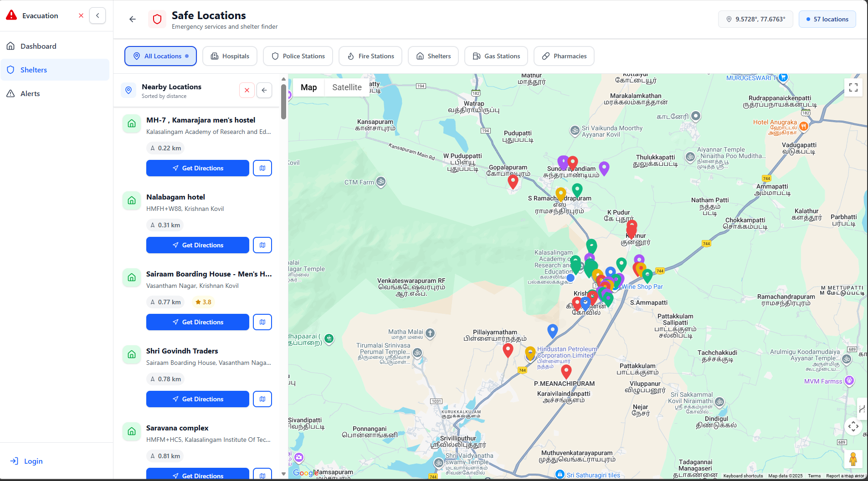Click the Nalabagam hotel shelter icon

132,201
